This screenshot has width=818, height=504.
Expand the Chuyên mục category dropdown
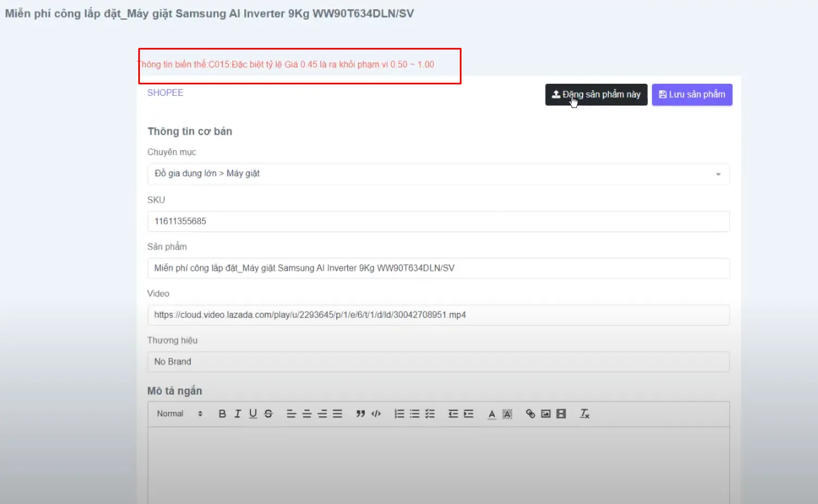click(x=438, y=174)
